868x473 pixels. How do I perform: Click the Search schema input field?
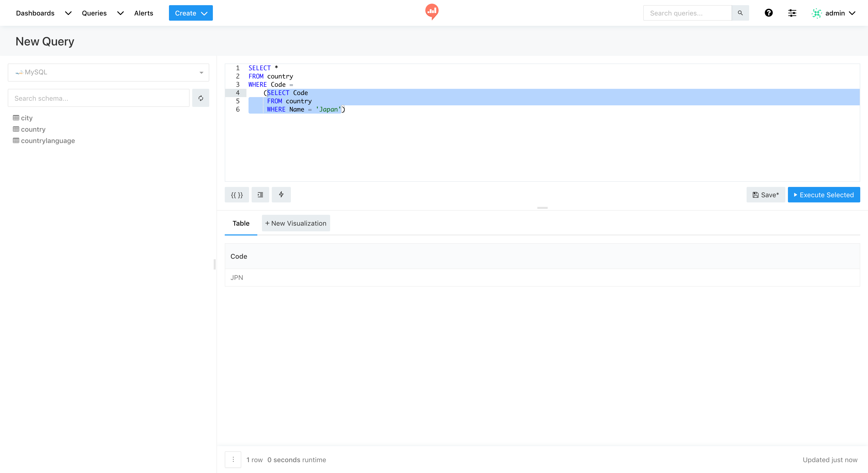pos(98,98)
